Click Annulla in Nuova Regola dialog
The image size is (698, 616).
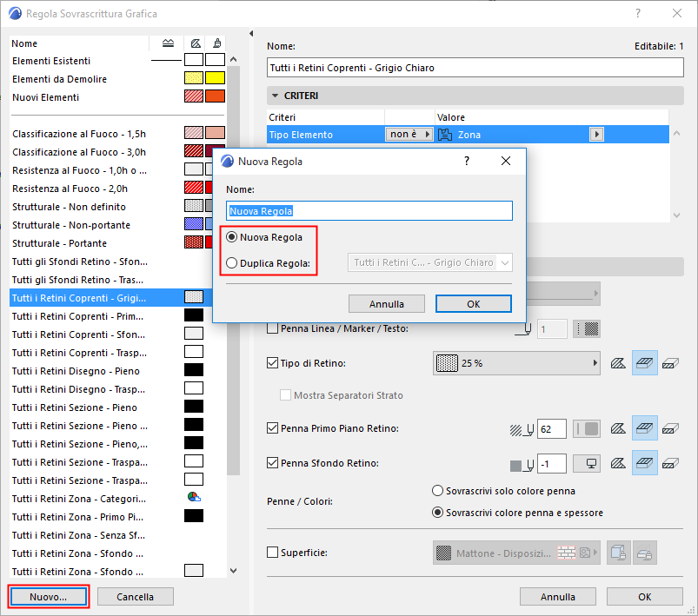[387, 304]
